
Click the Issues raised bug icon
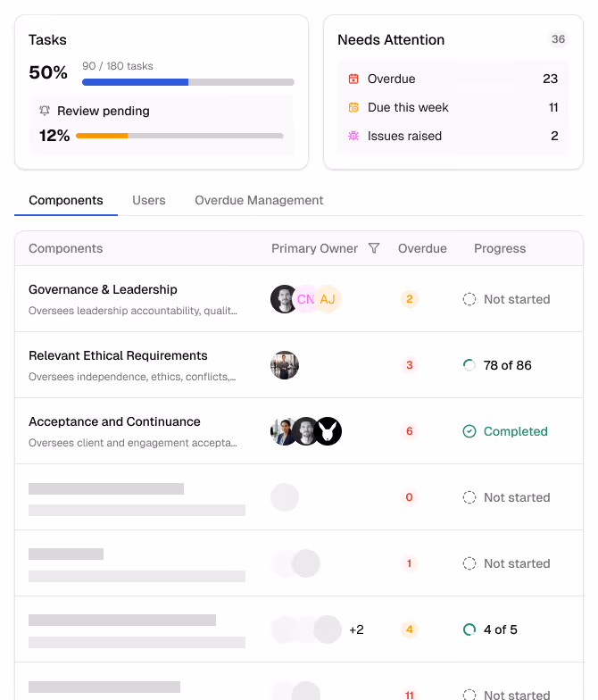click(353, 136)
